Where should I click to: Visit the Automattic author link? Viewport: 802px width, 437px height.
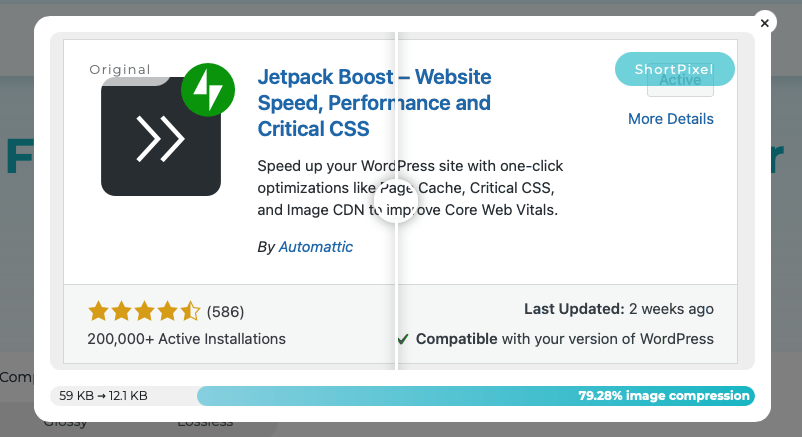[315, 246]
